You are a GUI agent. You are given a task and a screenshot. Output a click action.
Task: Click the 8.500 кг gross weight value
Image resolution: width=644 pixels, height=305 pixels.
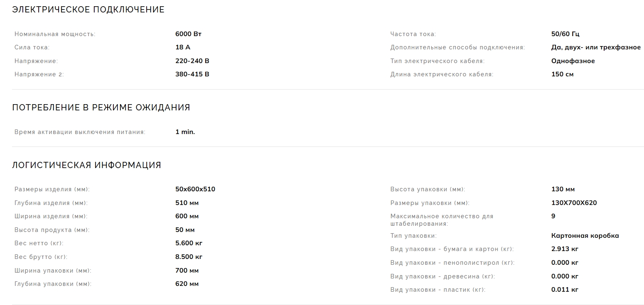(189, 257)
